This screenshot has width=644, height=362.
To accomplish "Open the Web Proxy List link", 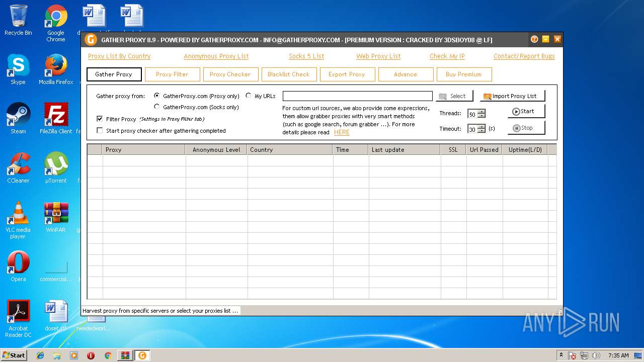I will coord(378,56).
